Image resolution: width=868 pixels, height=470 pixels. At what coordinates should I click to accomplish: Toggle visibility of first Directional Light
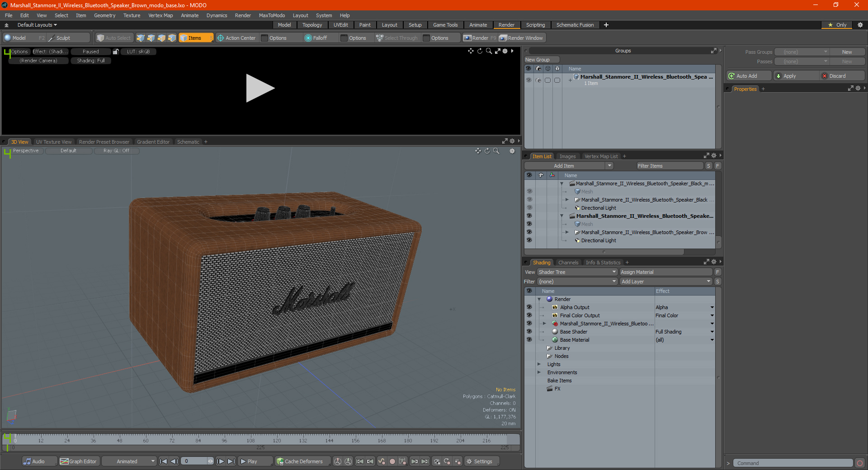pos(529,208)
